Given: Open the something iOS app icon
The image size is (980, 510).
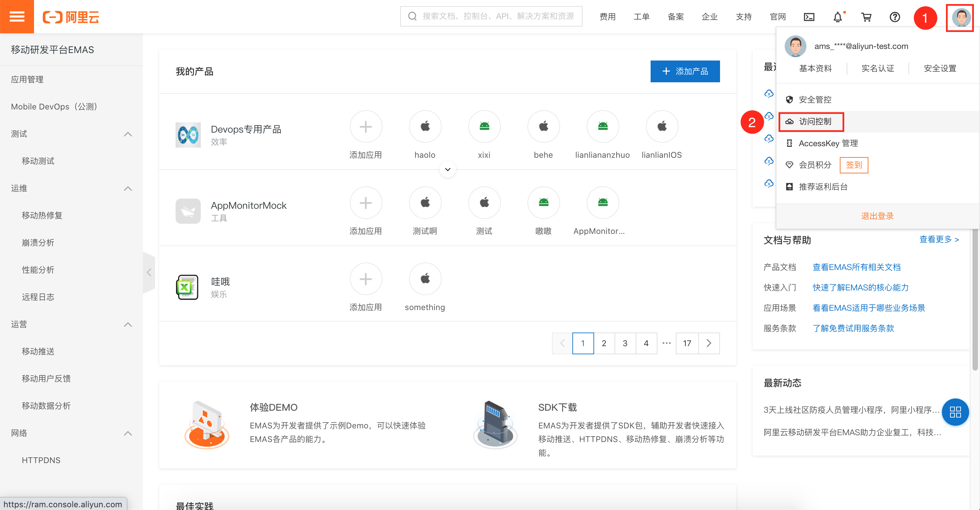Looking at the screenshot, I should [x=425, y=278].
